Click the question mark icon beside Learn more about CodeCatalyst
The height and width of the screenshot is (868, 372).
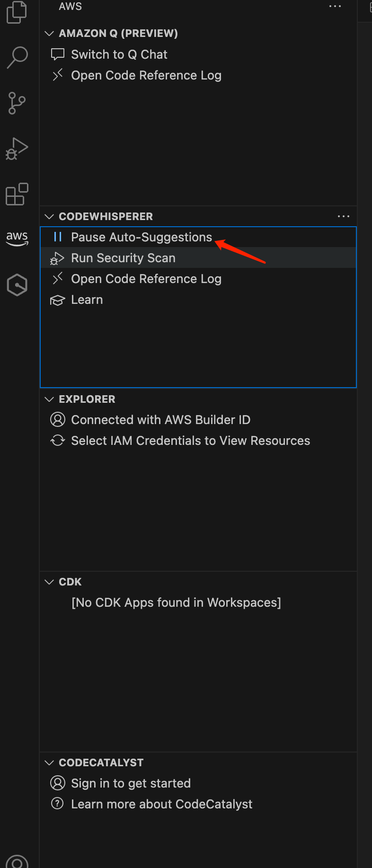(57, 804)
